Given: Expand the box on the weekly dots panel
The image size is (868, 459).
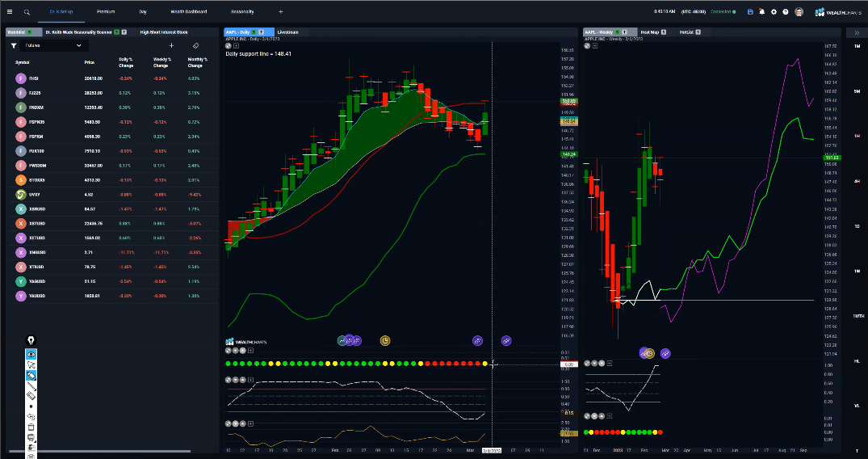Looking at the screenshot, I should 610,415.
